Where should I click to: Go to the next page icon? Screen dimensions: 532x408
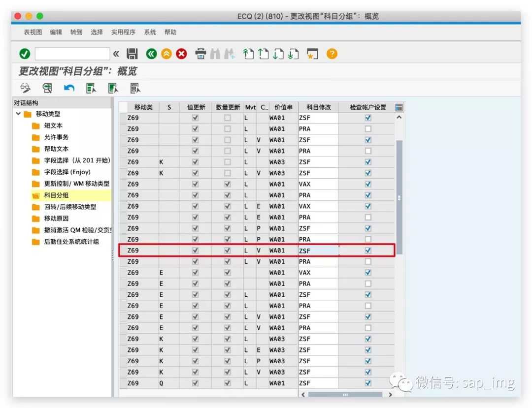coord(278,54)
